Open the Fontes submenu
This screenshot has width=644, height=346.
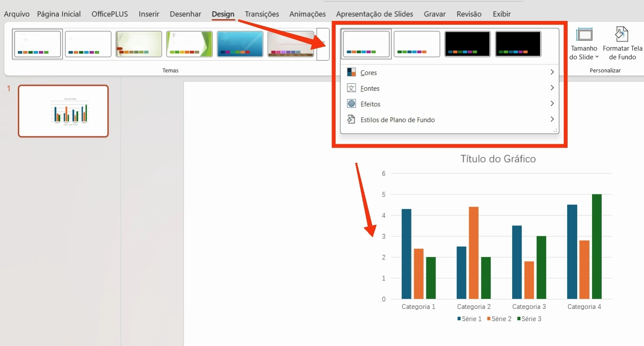point(449,88)
